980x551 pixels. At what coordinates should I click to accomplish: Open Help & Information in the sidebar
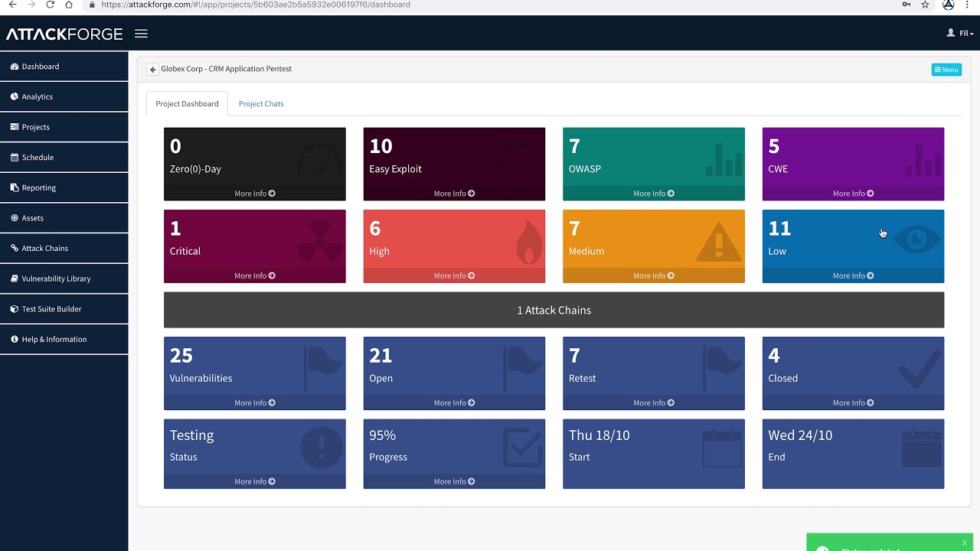(x=64, y=339)
